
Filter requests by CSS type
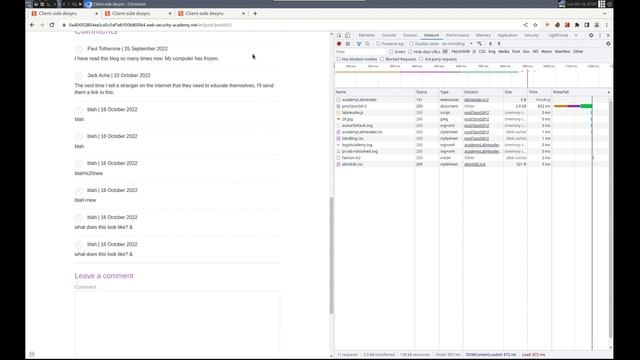tap(482, 52)
